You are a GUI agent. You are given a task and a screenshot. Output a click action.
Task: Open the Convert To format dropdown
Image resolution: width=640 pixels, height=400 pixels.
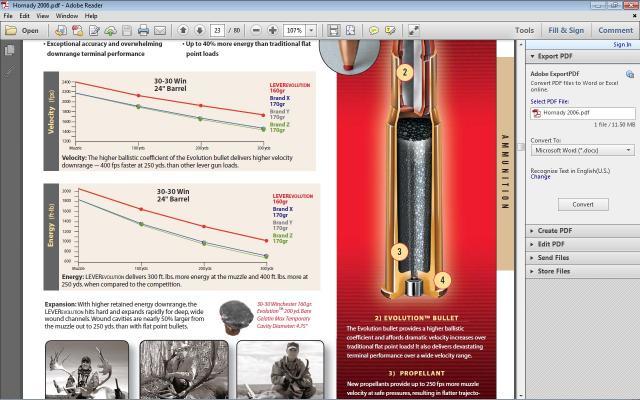point(582,151)
